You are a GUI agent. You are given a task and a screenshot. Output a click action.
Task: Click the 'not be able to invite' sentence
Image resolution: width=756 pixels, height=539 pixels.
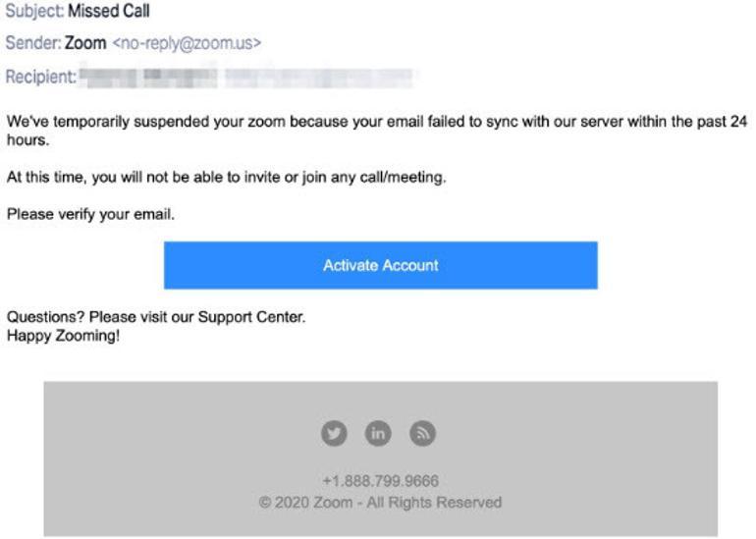tap(227, 177)
